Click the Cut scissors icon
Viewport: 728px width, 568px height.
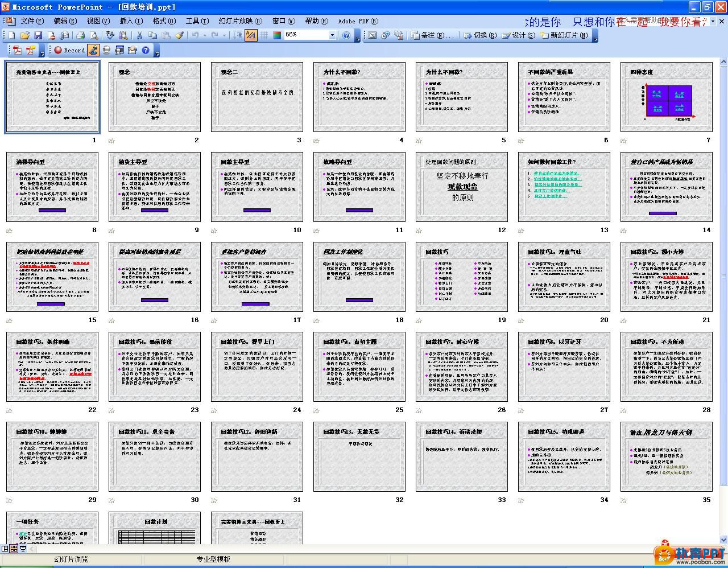click(139, 35)
